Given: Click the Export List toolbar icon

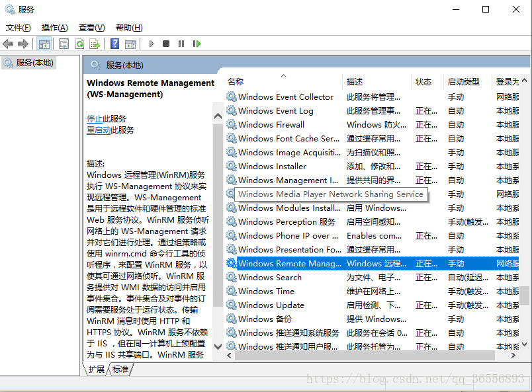Looking at the screenshot, I should click(x=95, y=44).
